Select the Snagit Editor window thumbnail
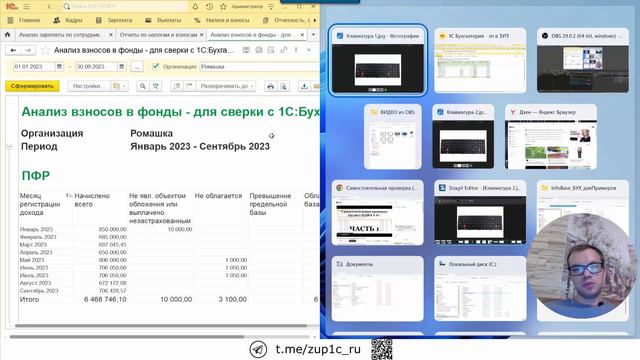The width and height of the screenshot is (640, 360). click(x=480, y=213)
